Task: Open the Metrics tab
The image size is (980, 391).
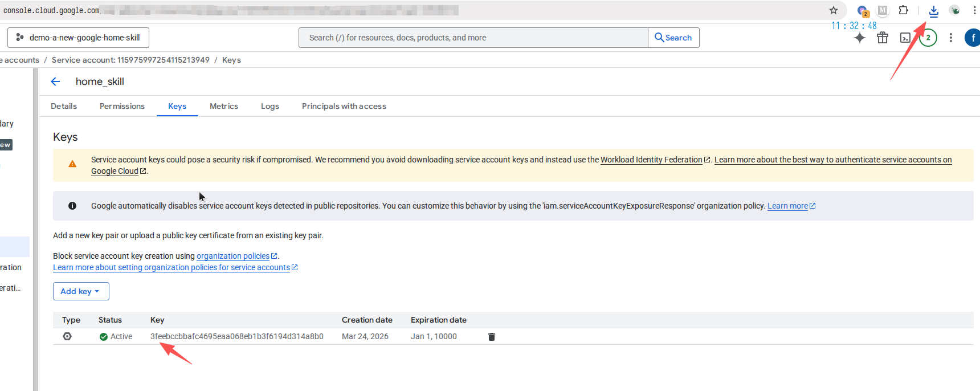Action: [224, 106]
